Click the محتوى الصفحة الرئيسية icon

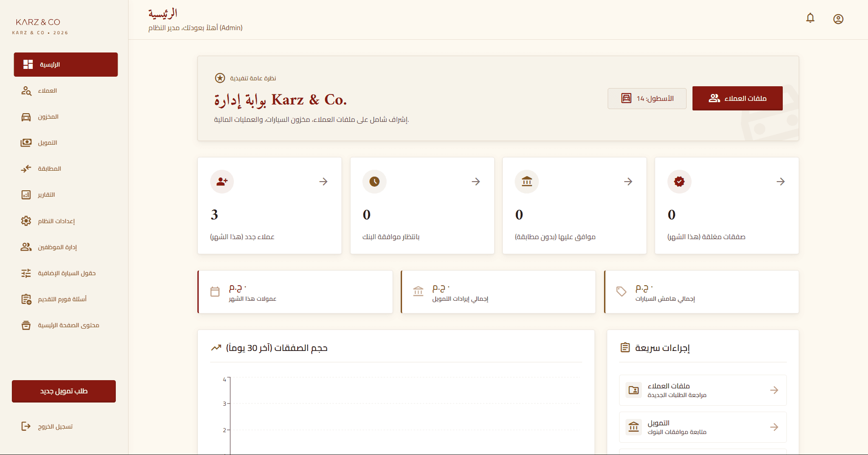point(26,325)
